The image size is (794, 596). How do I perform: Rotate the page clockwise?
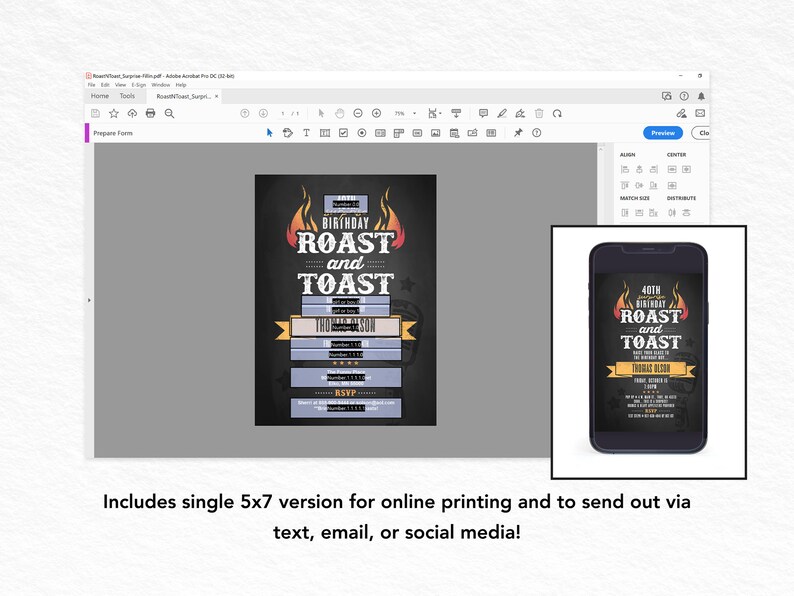point(557,113)
